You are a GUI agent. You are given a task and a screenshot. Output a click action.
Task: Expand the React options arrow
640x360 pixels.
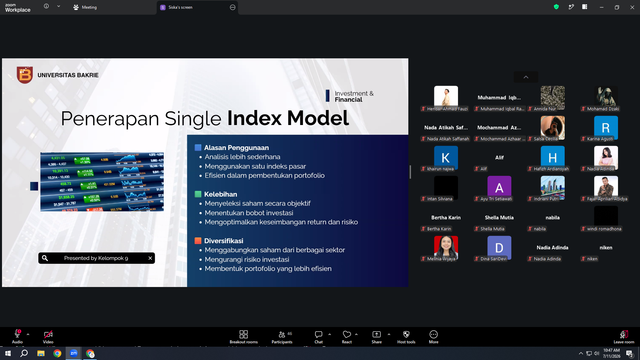[356, 334]
